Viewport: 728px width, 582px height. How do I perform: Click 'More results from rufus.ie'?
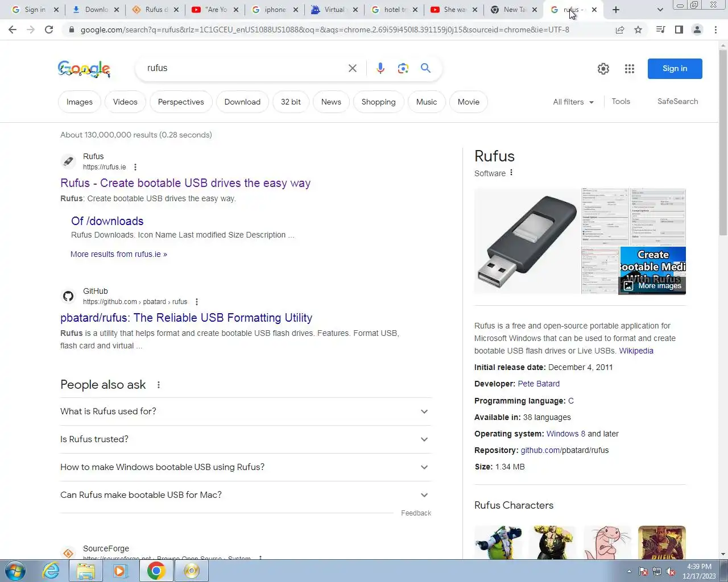coord(119,254)
